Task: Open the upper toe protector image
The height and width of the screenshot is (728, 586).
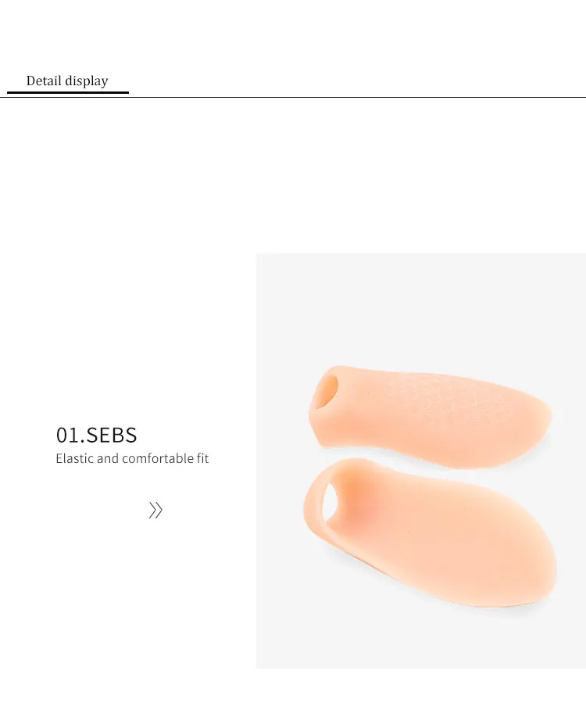Action: (430, 417)
